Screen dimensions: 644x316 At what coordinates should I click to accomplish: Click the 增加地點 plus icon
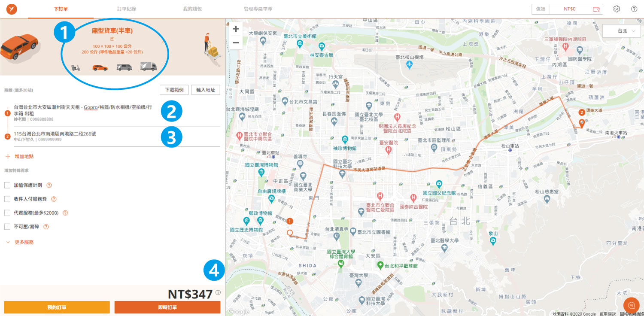(x=8, y=157)
